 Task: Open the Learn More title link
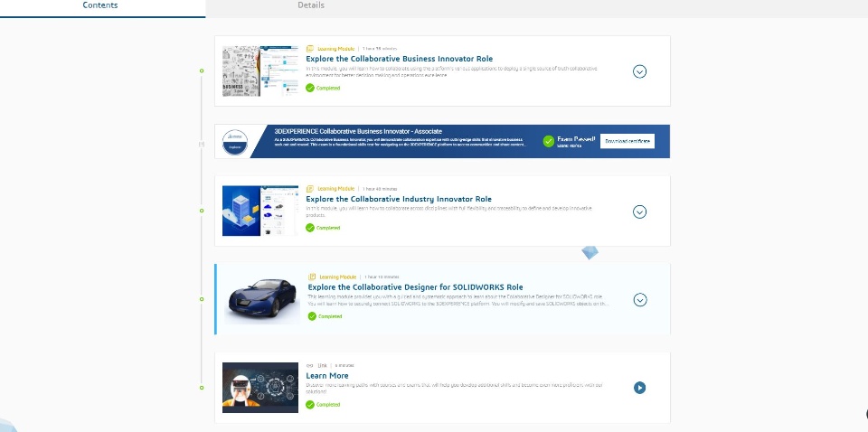(327, 376)
